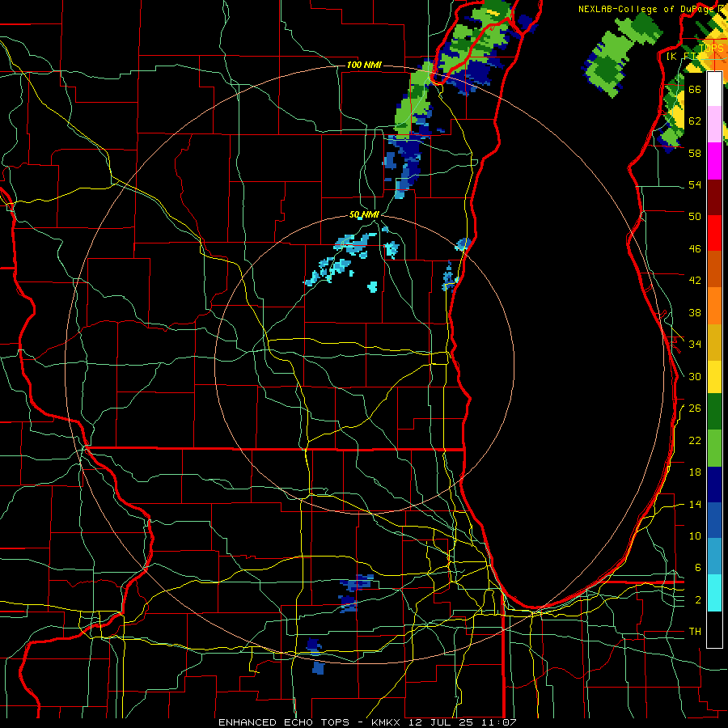Click the legend value "58"
The height and width of the screenshot is (728, 728).
point(695,153)
